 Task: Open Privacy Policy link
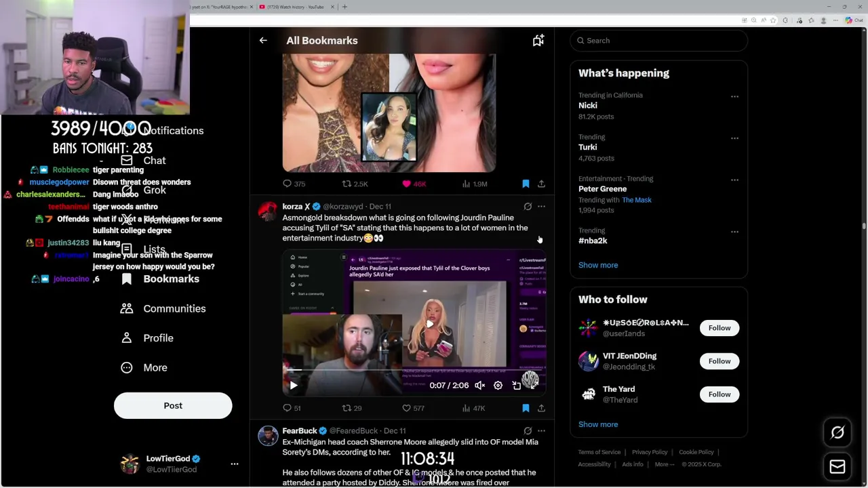point(650,452)
